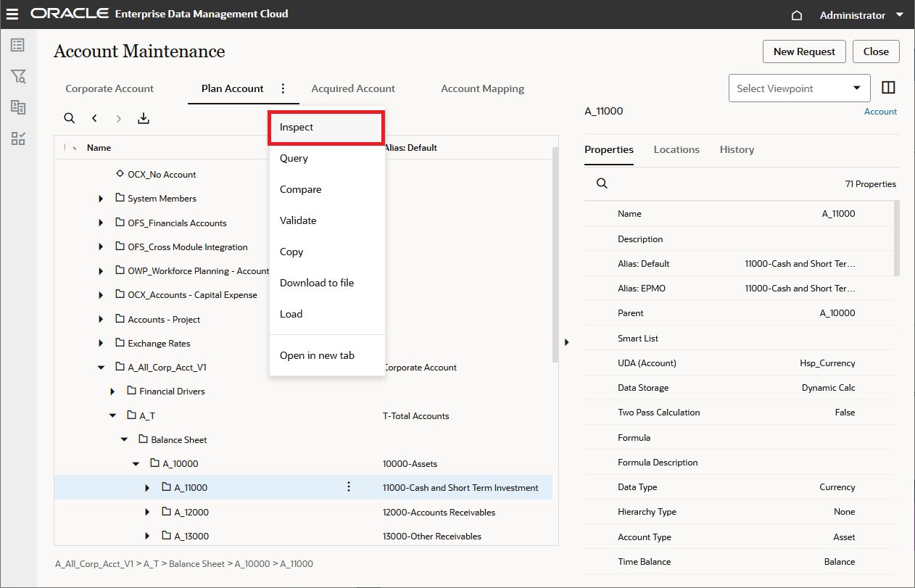Click the tree search magnifier icon
The width and height of the screenshot is (915, 588).
click(x=69, y=118)
